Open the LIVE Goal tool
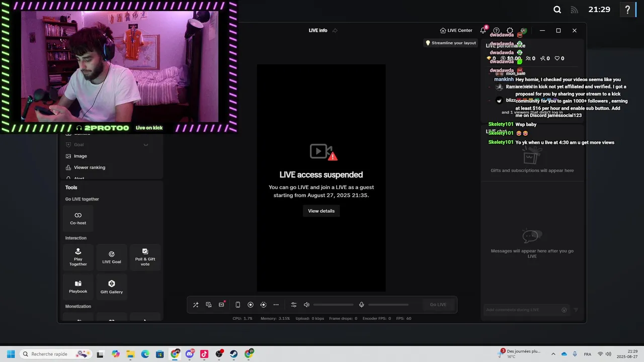 [x=112, y=257]
